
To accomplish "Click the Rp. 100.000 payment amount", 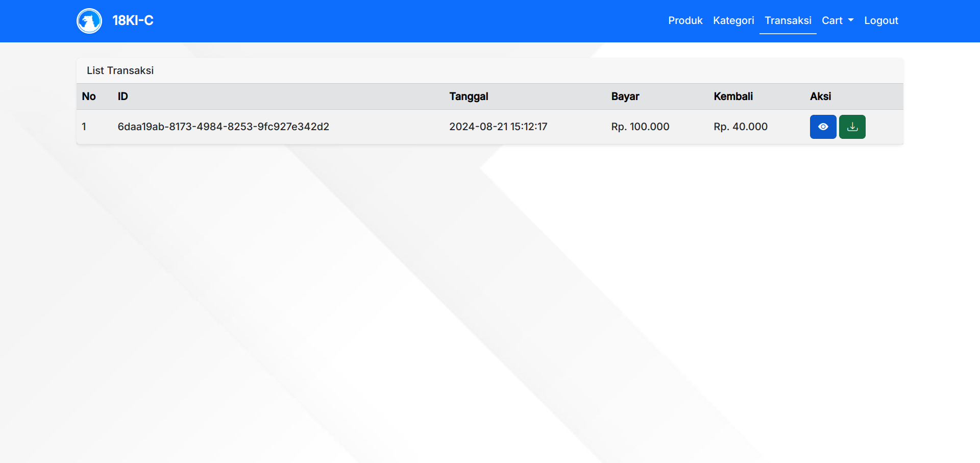I will pyautogui.click(x=640, y=127).
